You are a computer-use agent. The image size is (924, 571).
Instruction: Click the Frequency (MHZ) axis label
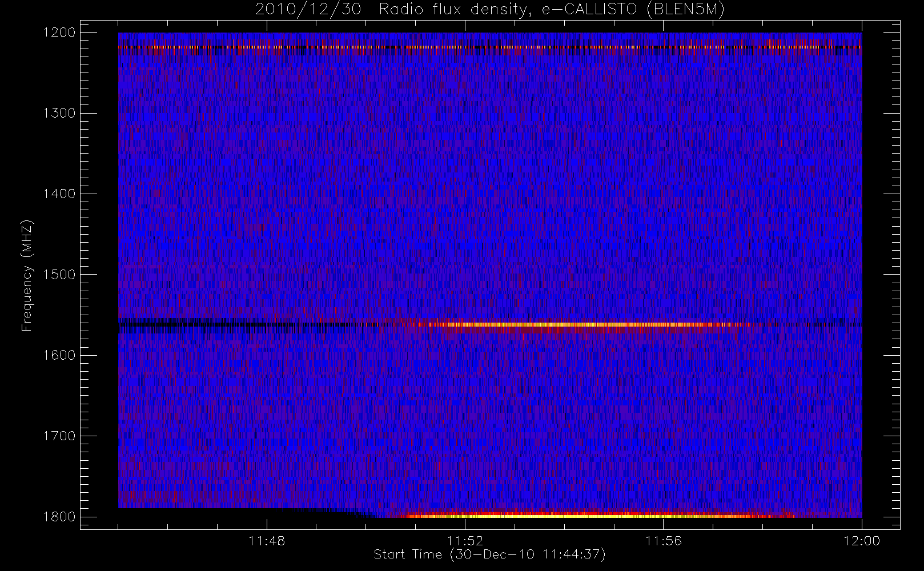27,275
